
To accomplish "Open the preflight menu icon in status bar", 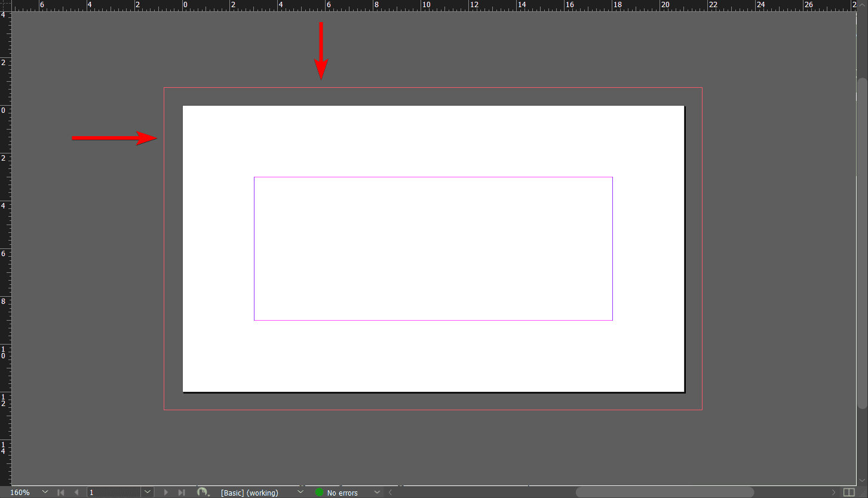I will pos(203,492).
